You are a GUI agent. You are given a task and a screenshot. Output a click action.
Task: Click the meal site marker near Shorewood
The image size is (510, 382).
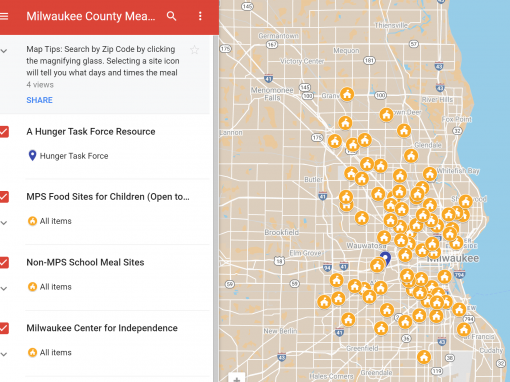click(466, 201)
